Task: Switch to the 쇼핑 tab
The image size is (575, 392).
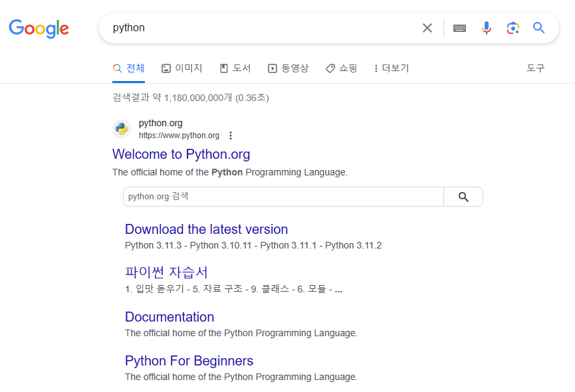Action: point(342,68)
